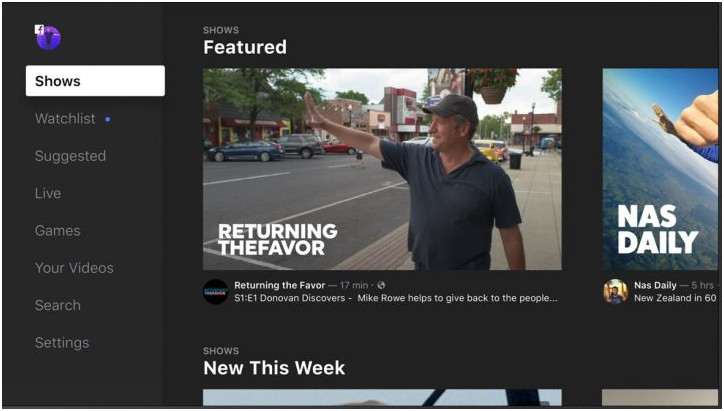
Task: Open the Live section
Action: click(48, 193)
